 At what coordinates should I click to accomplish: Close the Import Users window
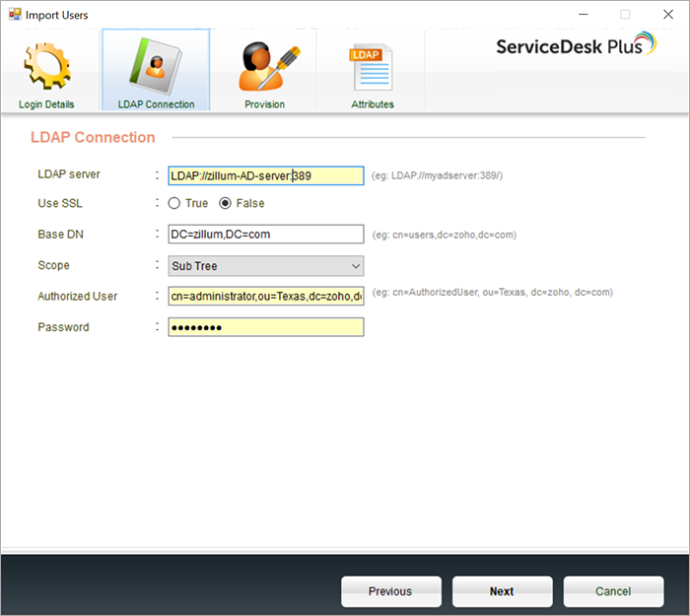point(668,15)
